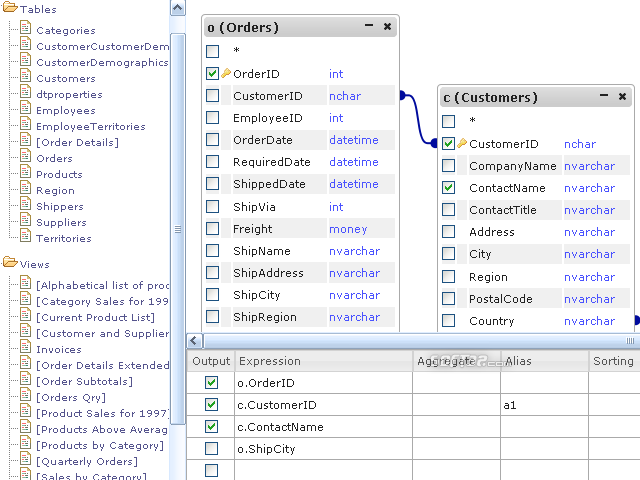Uncheck ContactName in Customers table
Image resolution: width=640 pixels, height=480 pixels.
(448, 187)
